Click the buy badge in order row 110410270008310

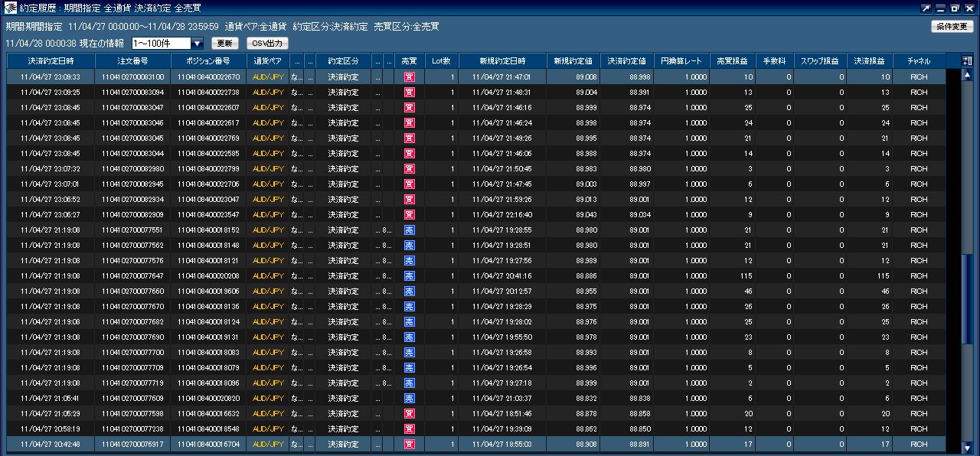click(x=410, y=77)
